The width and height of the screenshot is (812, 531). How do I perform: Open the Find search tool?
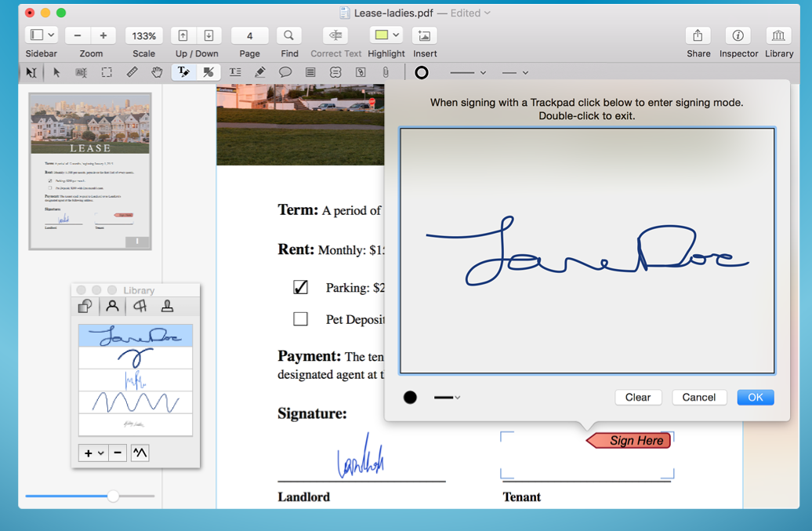[x=289, y=36]
